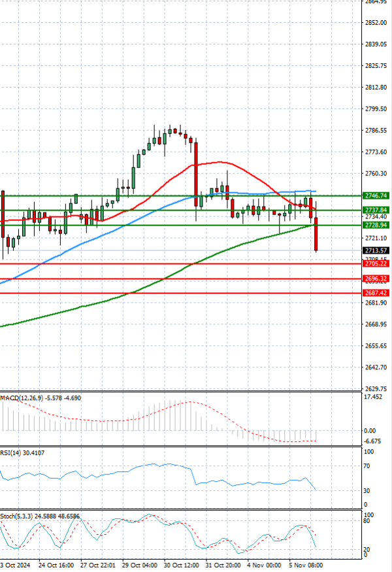Click the 2705.22 red support price label

pyautogui.click(x=376, y=263)
